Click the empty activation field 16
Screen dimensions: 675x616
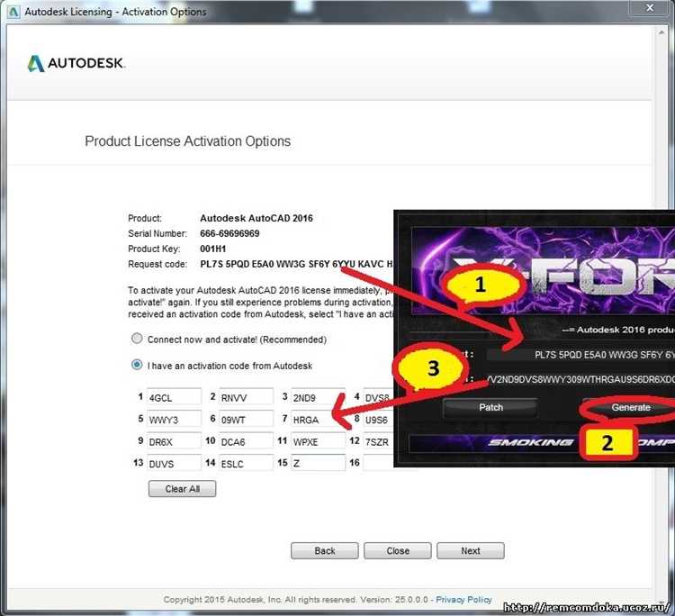tap(379, 463)
